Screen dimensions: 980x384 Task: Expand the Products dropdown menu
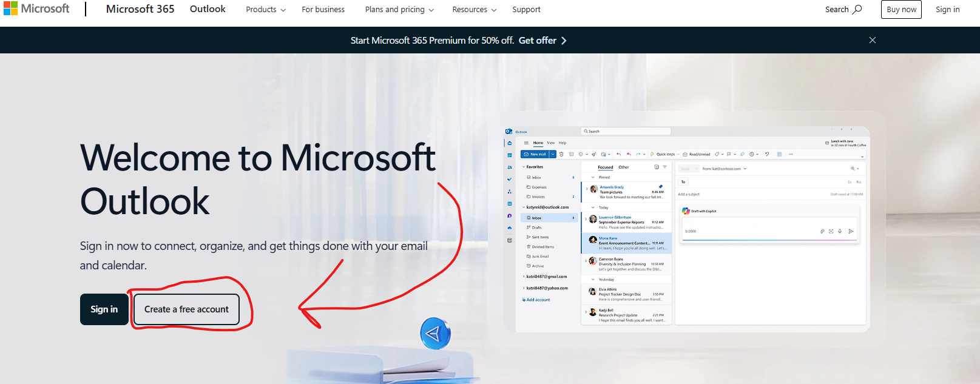266,10
